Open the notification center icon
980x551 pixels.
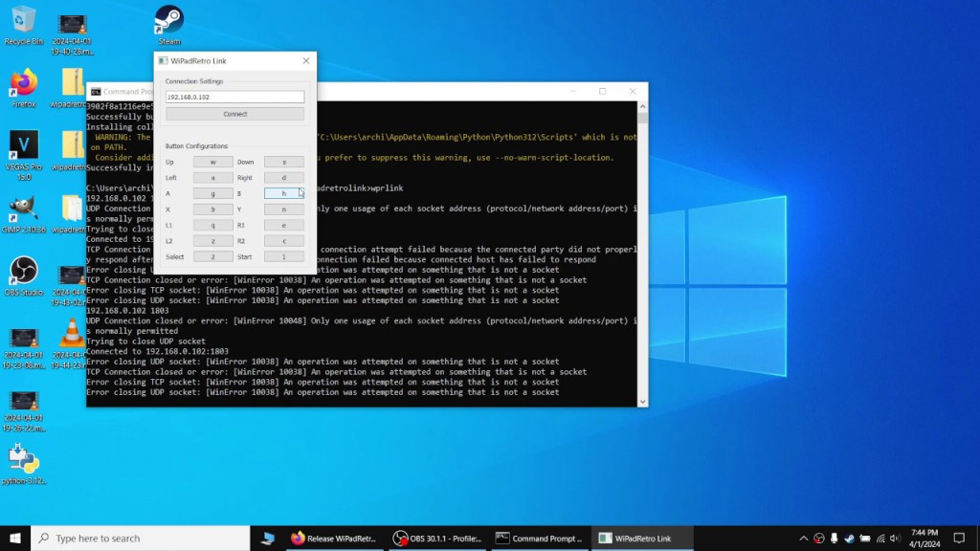[961, 539]
